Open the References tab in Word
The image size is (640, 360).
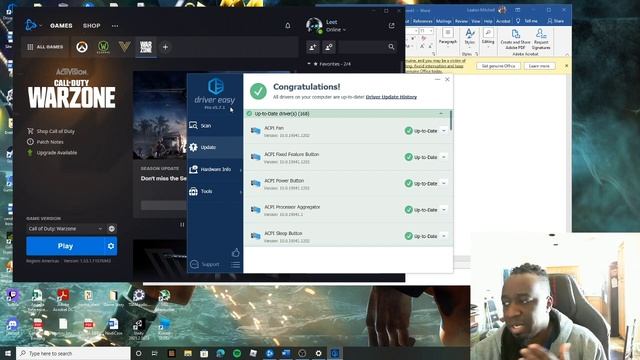click(422, 21)
